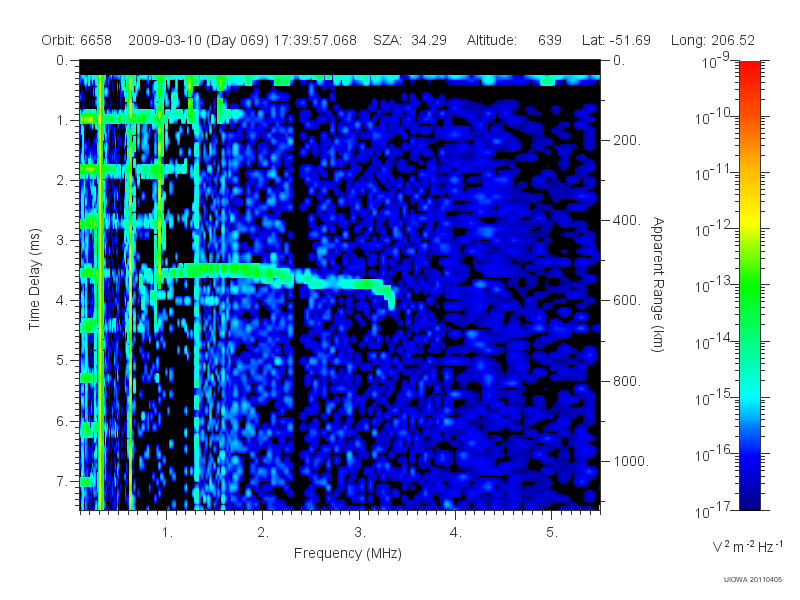Click the '4.' tick label on time delay axis

(62, 301)
